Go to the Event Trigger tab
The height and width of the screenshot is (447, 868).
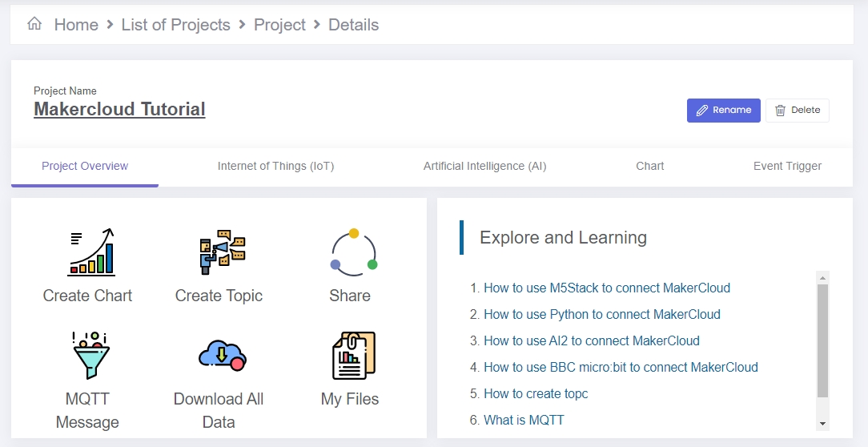tap(787, 166)
